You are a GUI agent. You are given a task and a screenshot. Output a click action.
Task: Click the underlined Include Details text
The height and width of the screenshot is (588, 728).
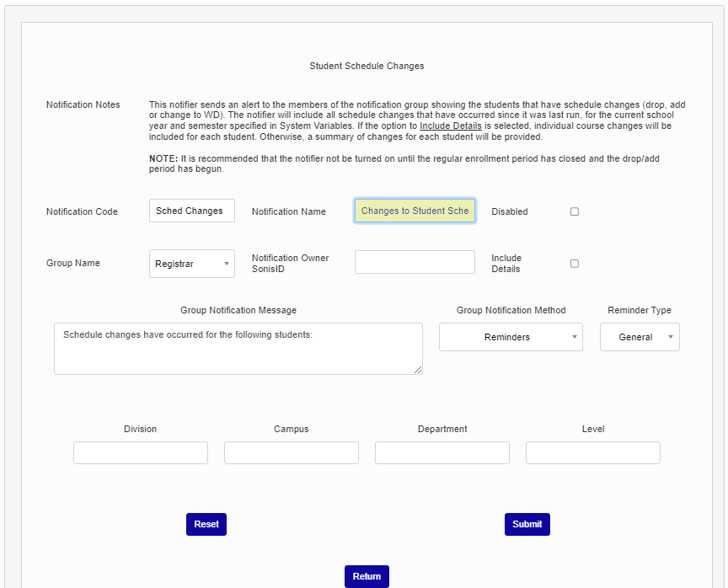pyautogui.click(x=450, y=126)
